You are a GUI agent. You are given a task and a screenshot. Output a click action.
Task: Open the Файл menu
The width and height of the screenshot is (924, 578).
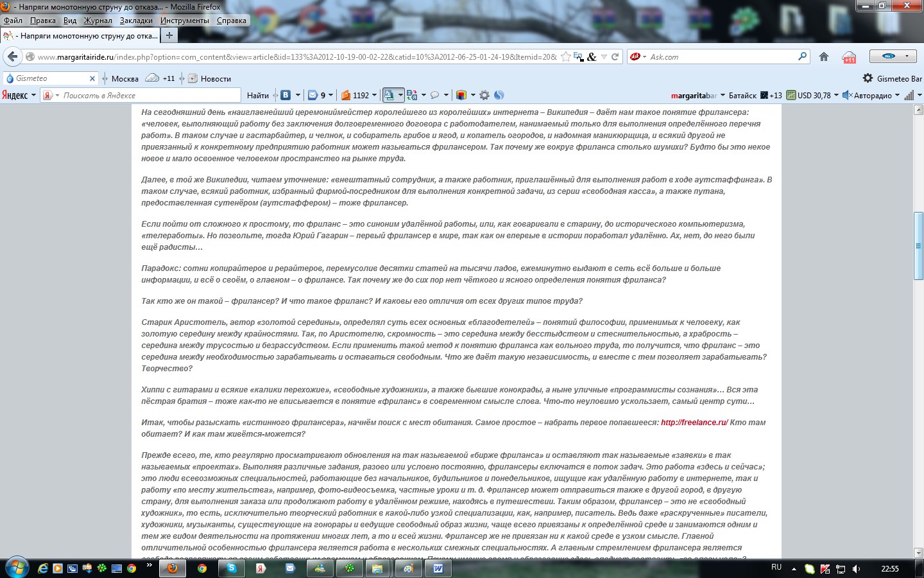click(x=13, y=21)
